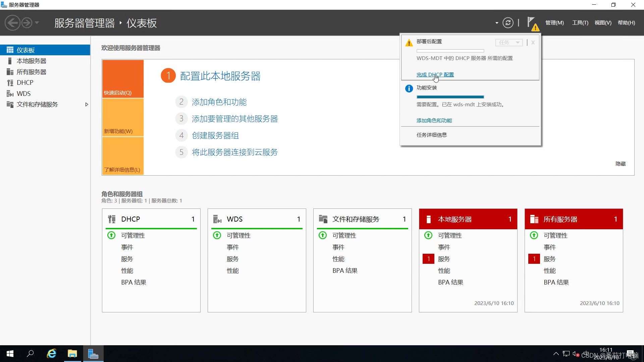Screen dimensions: 644x362
Task: Click the DHCP tile header icon
Action: click(112, 219)
